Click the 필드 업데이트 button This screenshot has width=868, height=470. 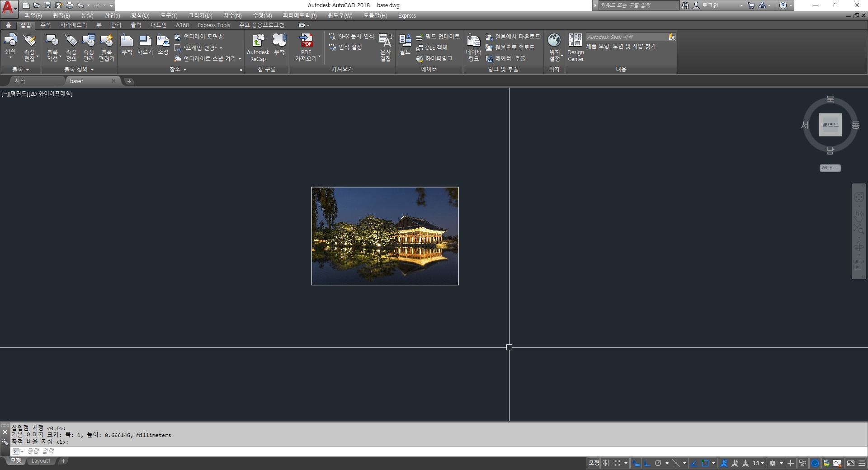pos(438,37)
